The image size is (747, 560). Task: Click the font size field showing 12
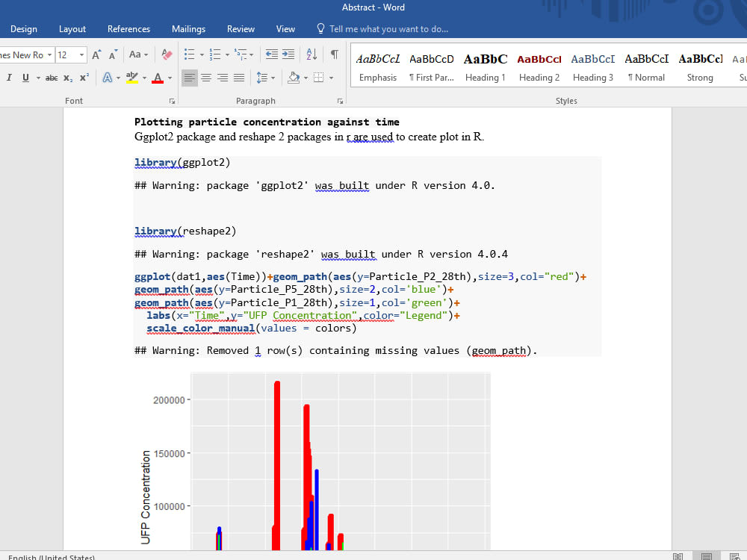pos(66,55)
